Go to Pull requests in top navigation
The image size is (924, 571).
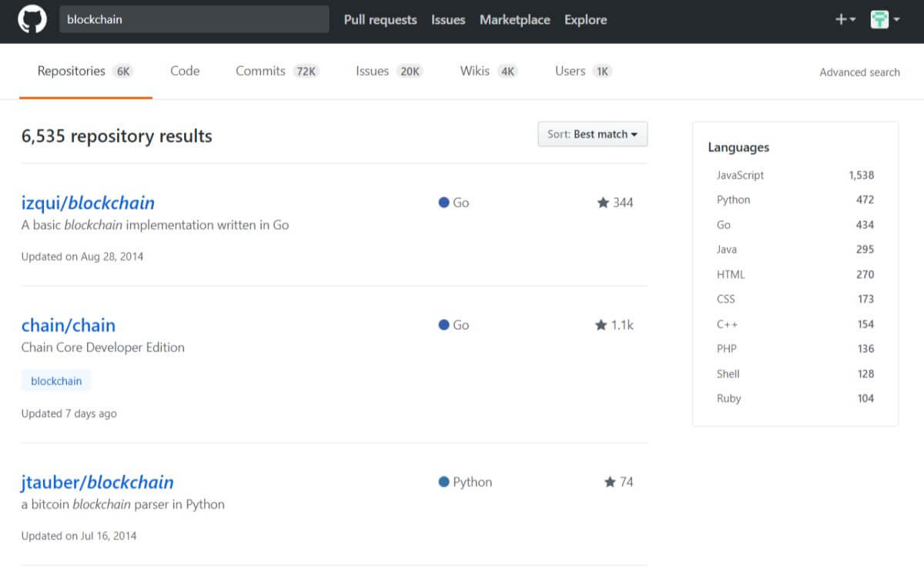click(x=380, y=20)
